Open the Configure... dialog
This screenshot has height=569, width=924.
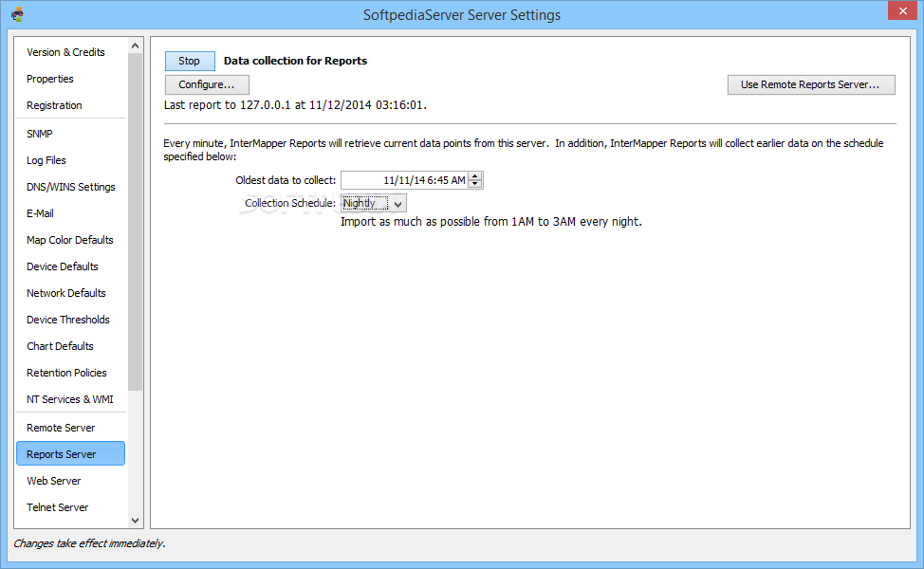pos(207,84)
